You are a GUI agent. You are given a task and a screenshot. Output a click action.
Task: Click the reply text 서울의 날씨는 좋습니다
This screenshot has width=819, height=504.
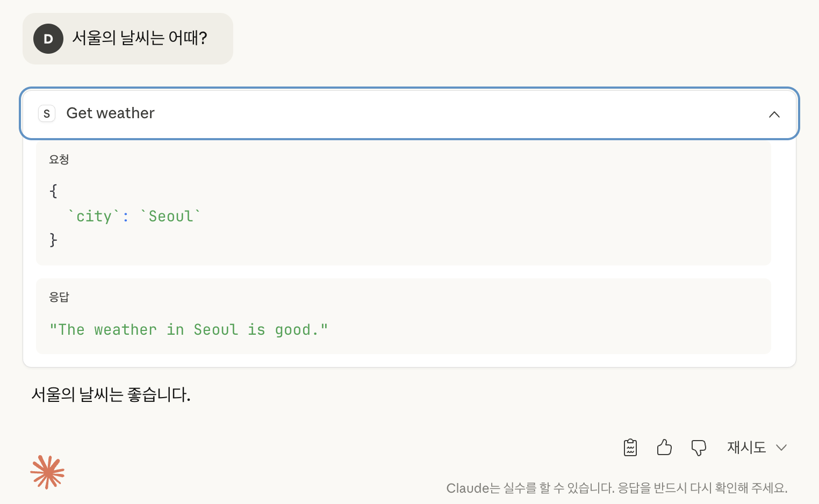(111, 395)
